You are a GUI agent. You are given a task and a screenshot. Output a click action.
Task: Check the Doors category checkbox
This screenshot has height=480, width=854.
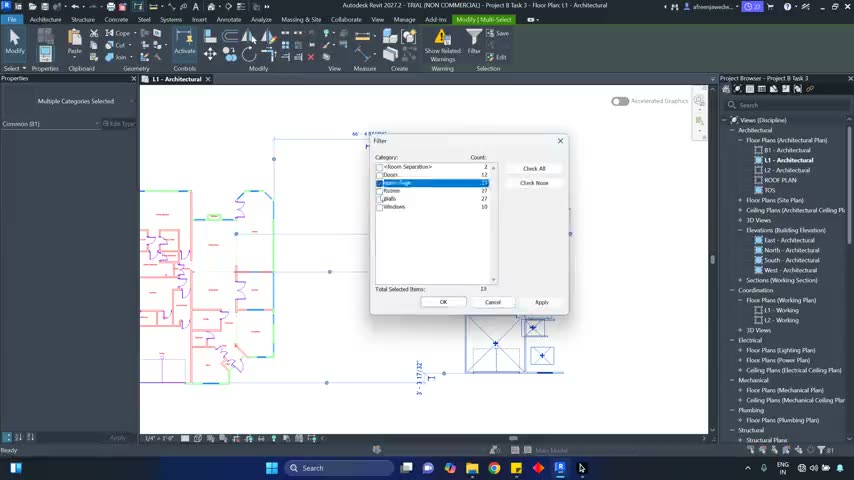pyautogui.click(x=380, y=175)
